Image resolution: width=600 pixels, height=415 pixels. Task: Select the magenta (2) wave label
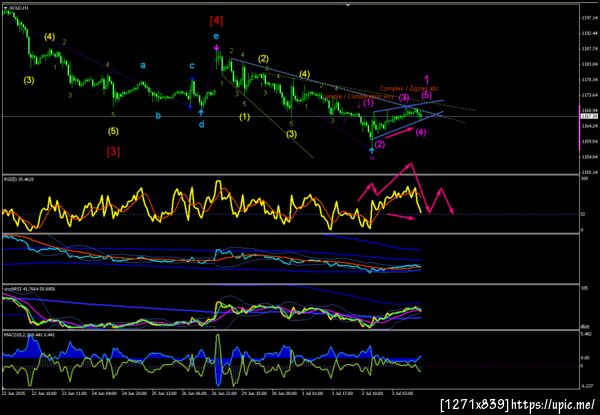tap(380, 144)
